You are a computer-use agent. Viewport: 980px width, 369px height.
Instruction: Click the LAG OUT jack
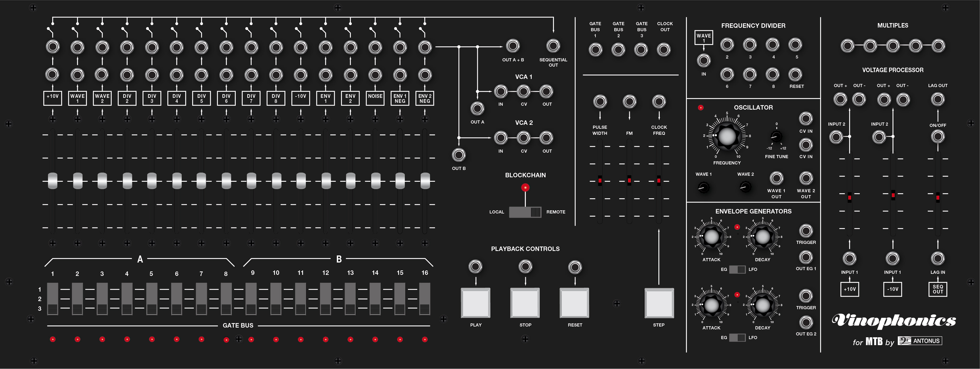(937, 99)
